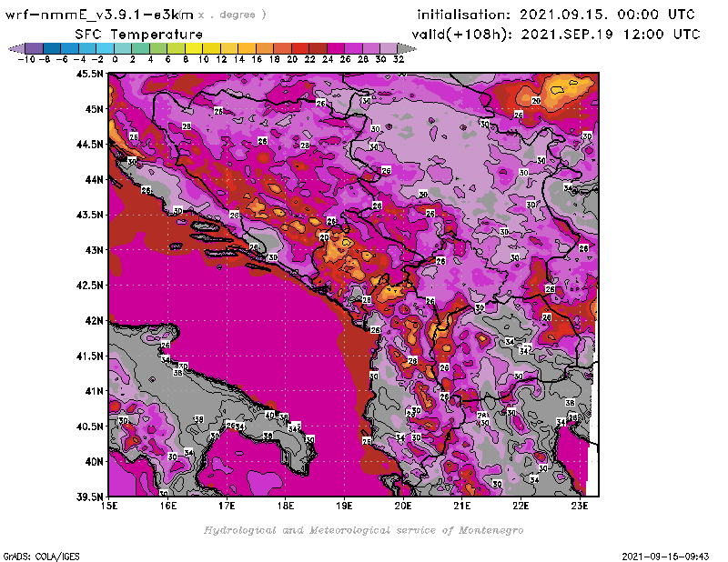Click the 41.5N latitude axis label
The width and height of the screenshot is (728, 562).
pos(90,356)
